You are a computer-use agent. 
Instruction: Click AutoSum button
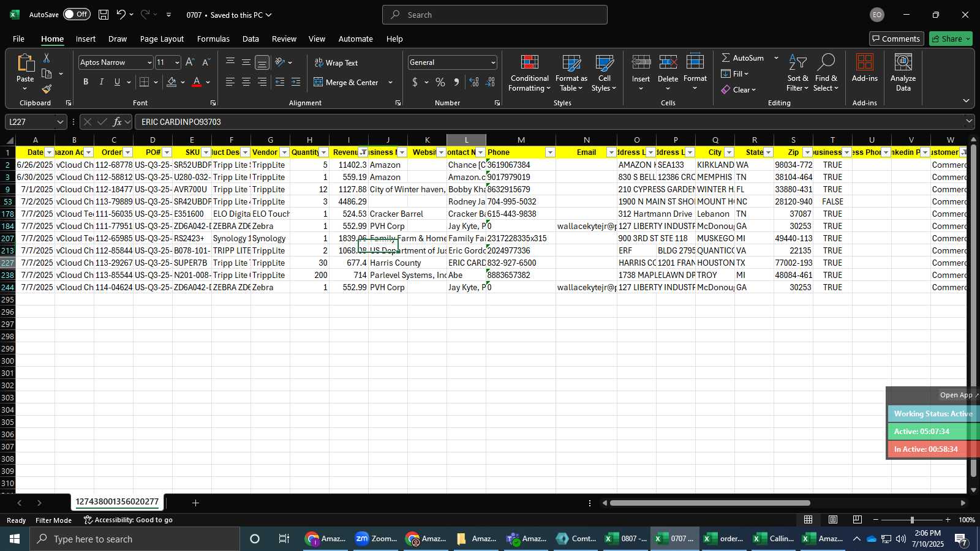coord(742,58)
